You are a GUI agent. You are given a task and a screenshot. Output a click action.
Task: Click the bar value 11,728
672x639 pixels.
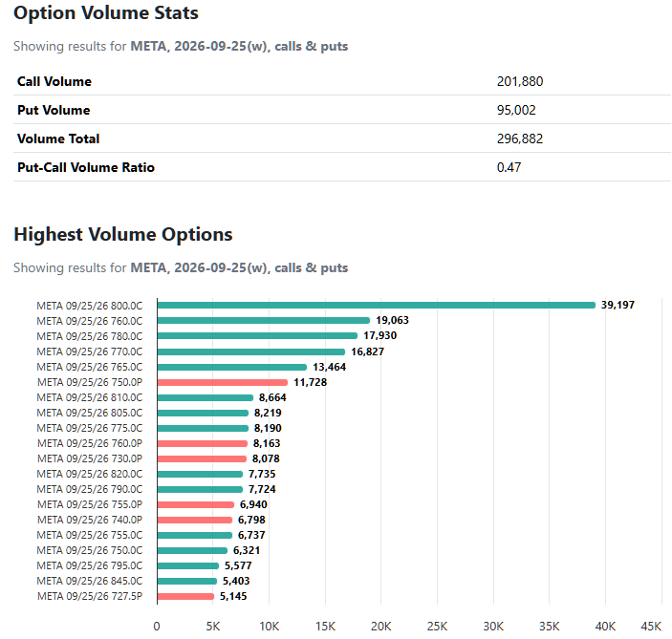tap(311, 382)
